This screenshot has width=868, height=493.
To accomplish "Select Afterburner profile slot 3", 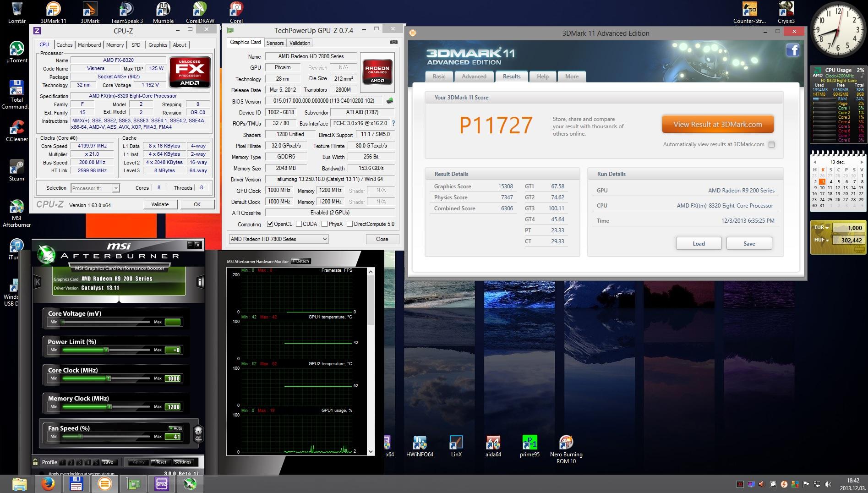I will point(80,462).
